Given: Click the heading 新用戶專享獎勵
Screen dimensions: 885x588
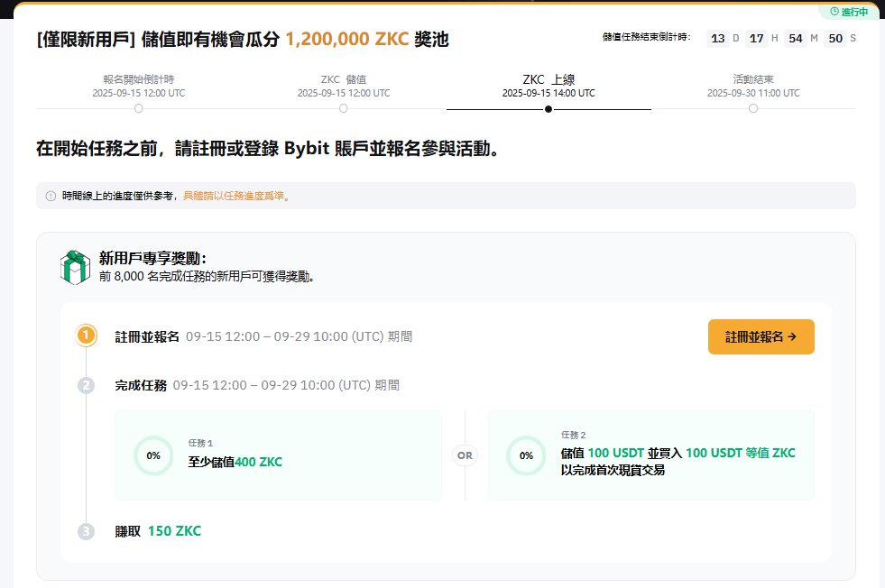Looking at the screenshot, I should coord(153,258).
